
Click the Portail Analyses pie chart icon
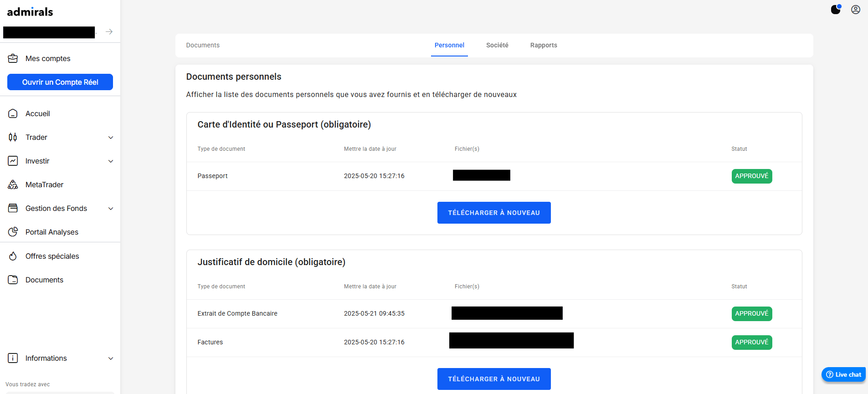(13, 232)
